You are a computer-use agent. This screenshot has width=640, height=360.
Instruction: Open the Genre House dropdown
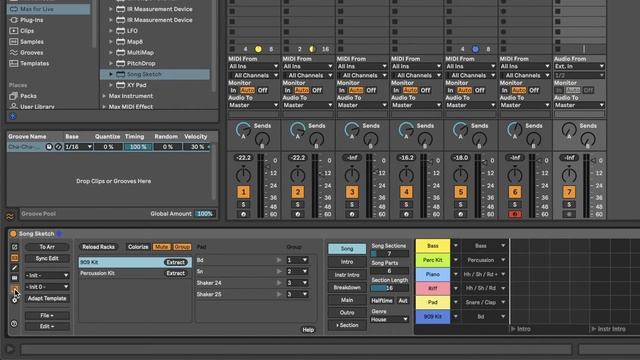click(x=389, y=320)
